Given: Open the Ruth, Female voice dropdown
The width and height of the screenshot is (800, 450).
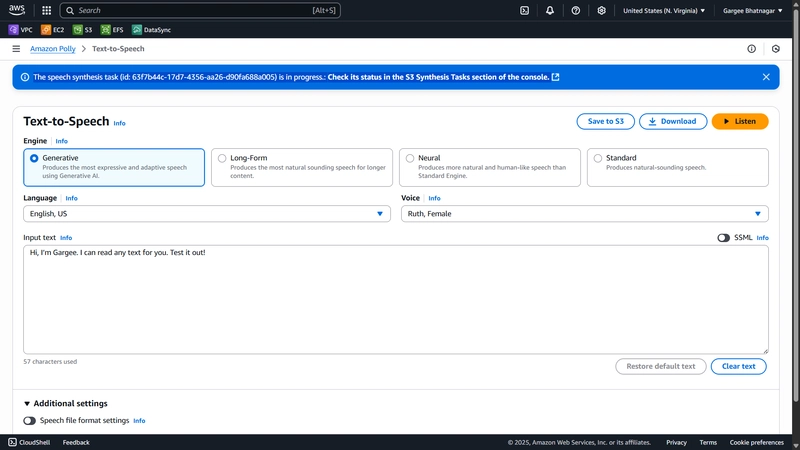Looking at the screenshot, I should click(x=585, y=214).
